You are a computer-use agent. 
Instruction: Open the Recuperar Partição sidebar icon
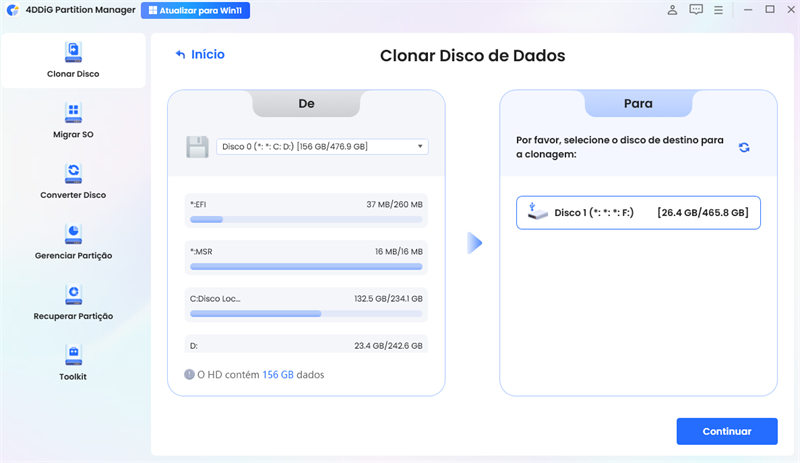pos(73,295)
